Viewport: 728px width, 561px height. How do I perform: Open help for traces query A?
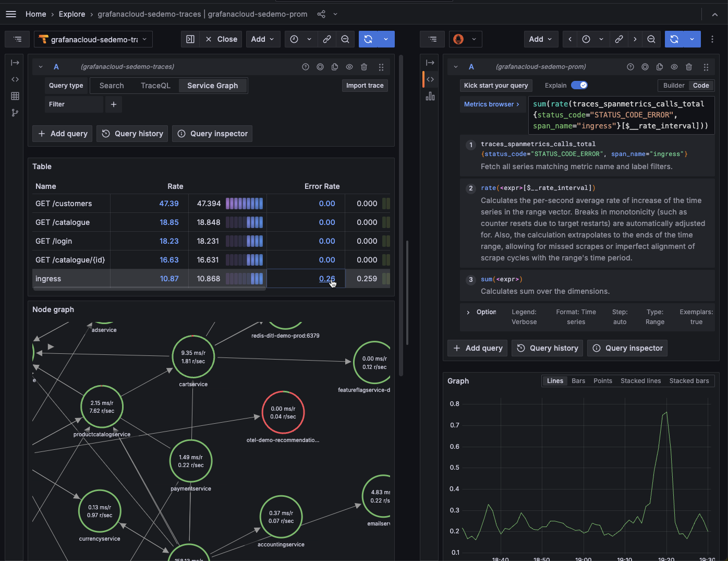[x=305, y=67]
